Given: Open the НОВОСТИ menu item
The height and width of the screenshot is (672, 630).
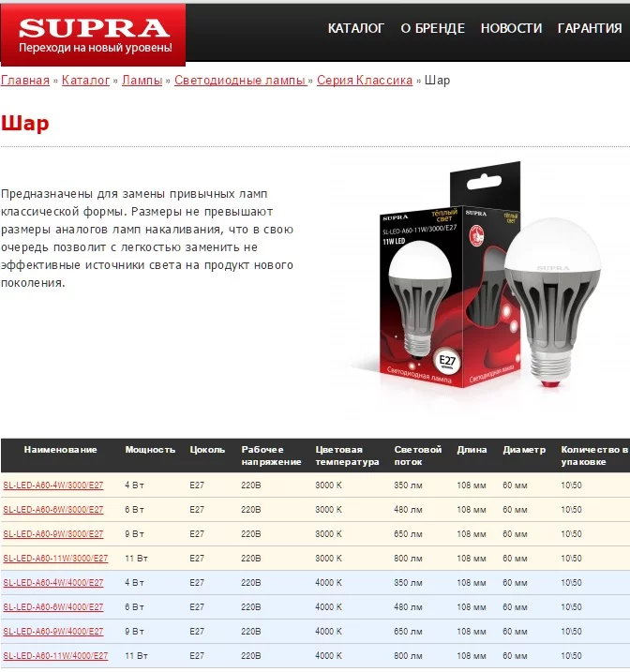Looking at the screenshot, I should (x=511, y=28).
